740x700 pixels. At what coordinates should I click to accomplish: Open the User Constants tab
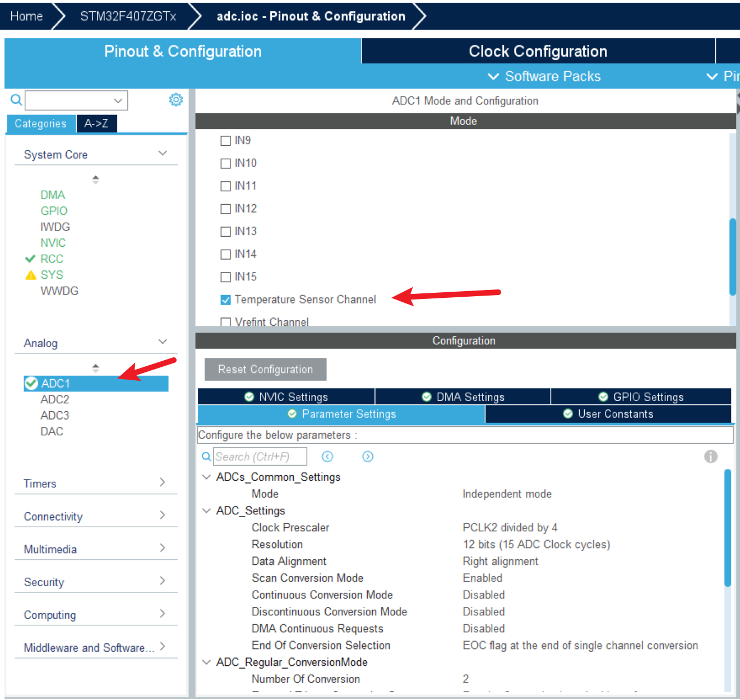pyautogui.click(x=608, y=413)
